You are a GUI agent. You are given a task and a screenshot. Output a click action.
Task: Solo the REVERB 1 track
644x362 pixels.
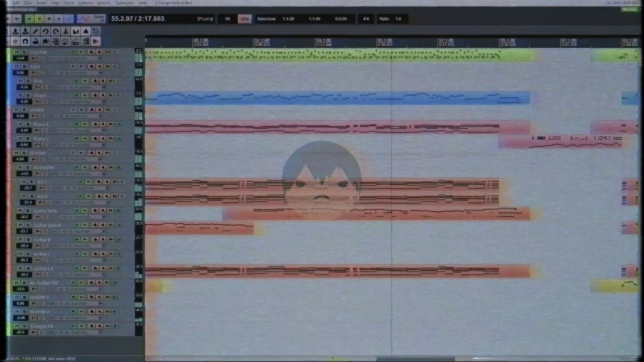[24, 297]
